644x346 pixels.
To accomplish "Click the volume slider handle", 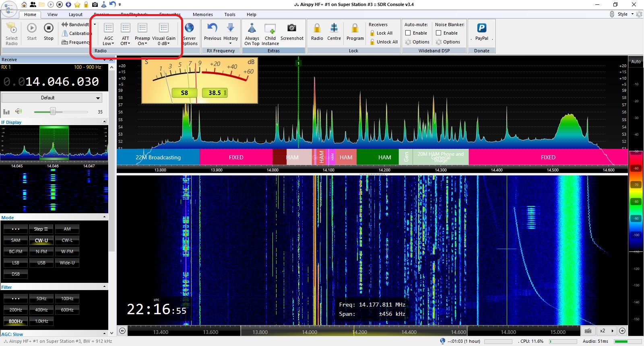I will pos(53,111).
